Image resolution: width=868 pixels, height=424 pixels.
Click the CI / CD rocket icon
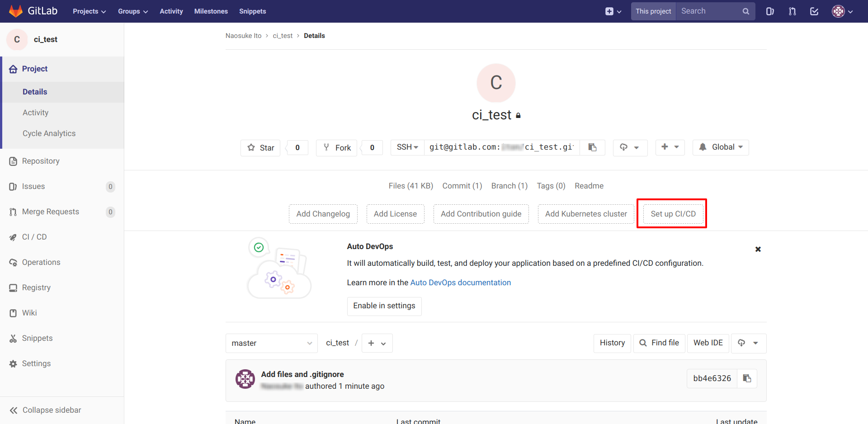13,237
